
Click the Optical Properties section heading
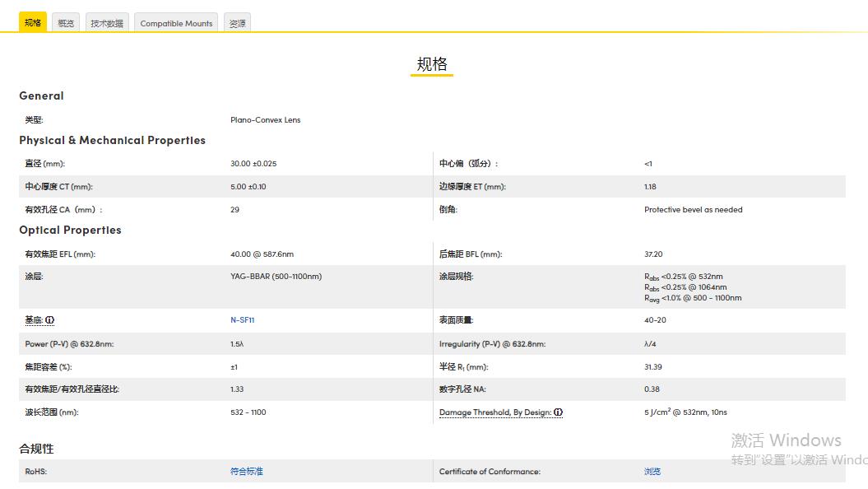pos(71,230)
